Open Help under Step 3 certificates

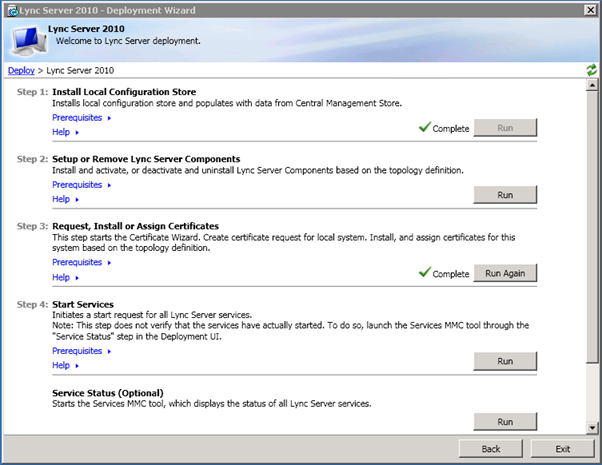pos(64,277)
